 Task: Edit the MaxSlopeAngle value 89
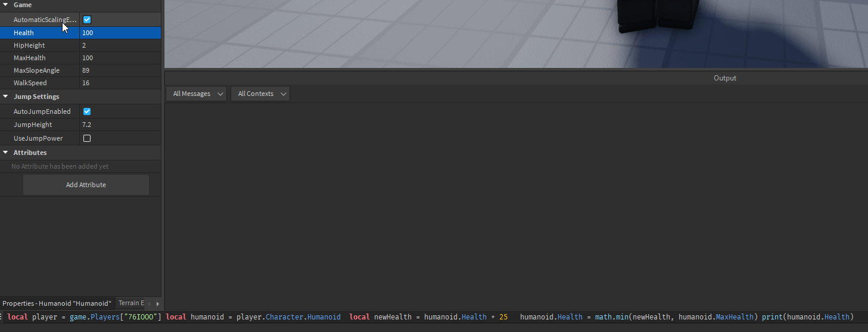pos(120,70)
